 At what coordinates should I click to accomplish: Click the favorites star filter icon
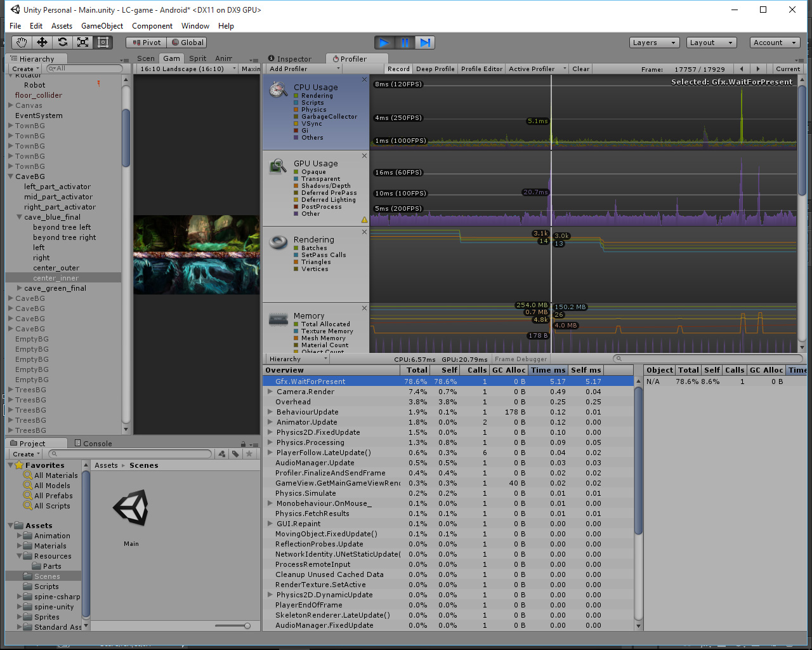click(249, 454)
